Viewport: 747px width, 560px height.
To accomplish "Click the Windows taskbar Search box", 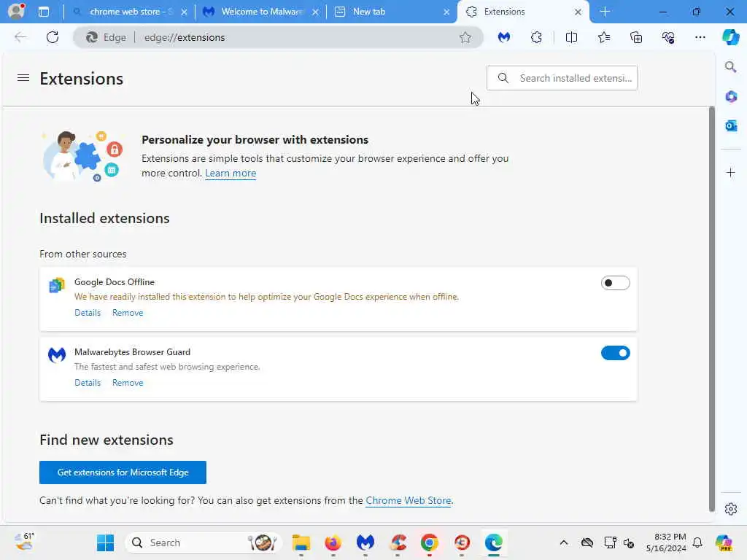I will (x=204, y=542).
